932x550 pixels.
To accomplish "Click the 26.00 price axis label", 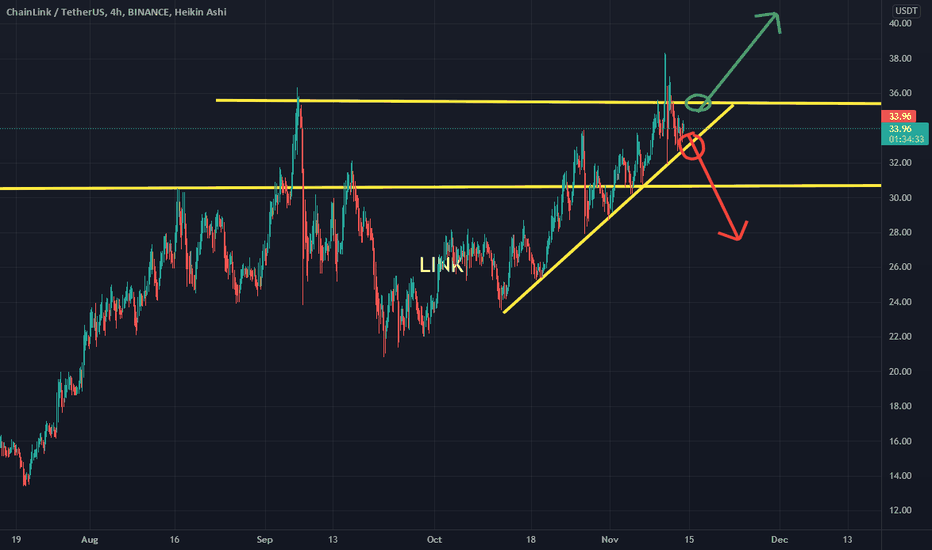I will pyautogui.click(x=900, y=267).
